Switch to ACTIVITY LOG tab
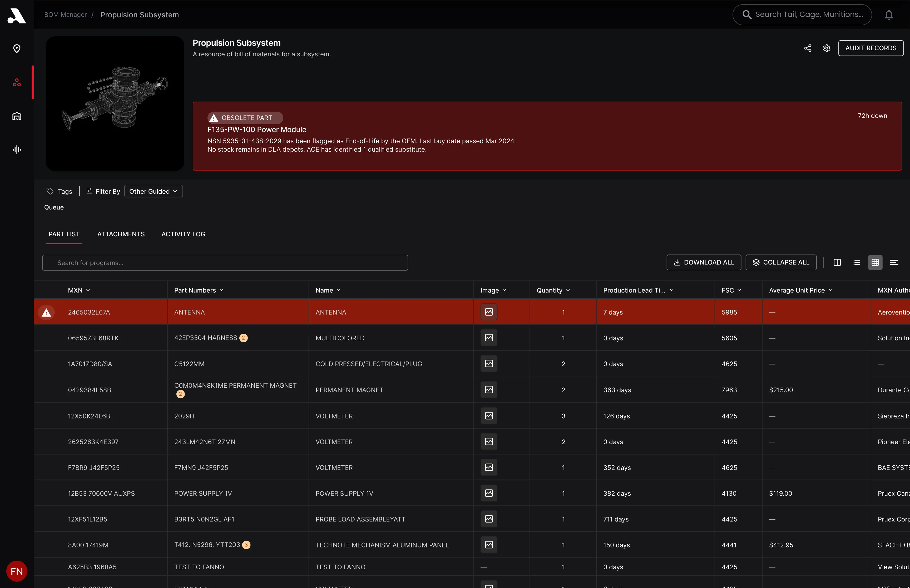Viewport: 910px width, 588px height. (x=183, y=234)
